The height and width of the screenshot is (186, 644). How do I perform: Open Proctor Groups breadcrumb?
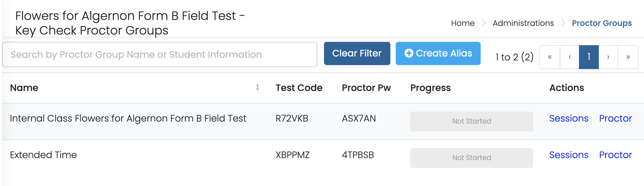coord(602,23)
